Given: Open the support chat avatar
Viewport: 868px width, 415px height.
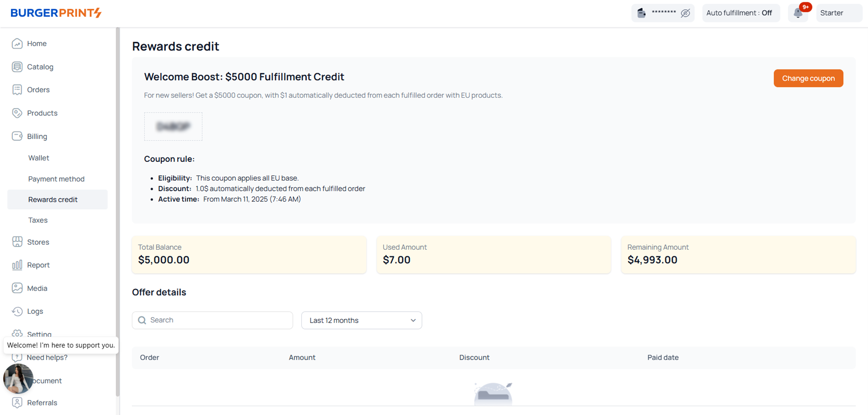Looking at the screenshot, I should [x=18, y=378].
